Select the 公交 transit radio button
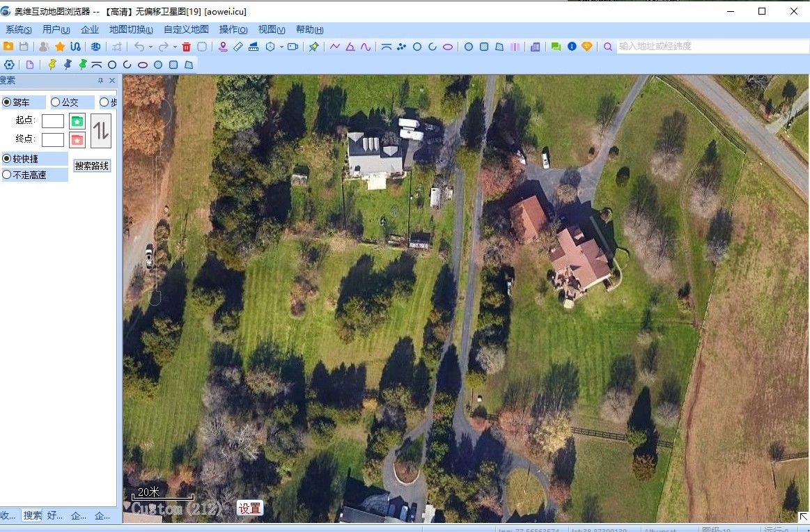This screenshot has width=810, height=532. point(56,102)
